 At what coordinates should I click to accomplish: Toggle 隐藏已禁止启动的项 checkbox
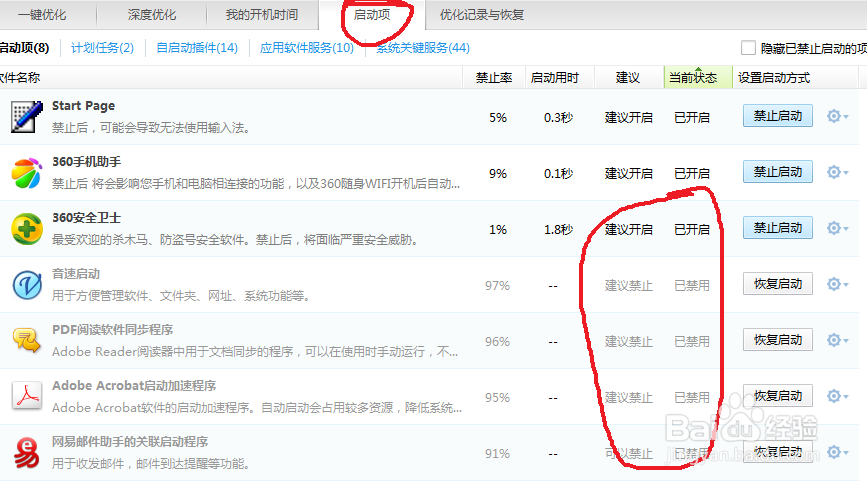point(748,48)
